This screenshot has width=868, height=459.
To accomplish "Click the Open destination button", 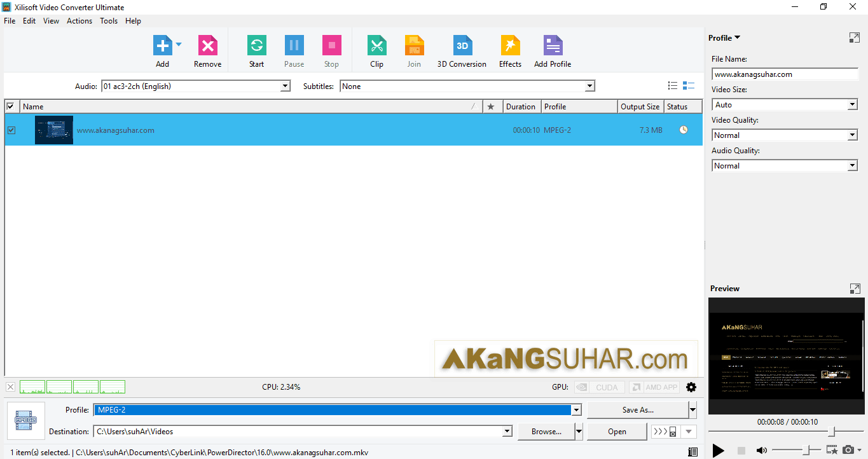I will click(617, 432).
